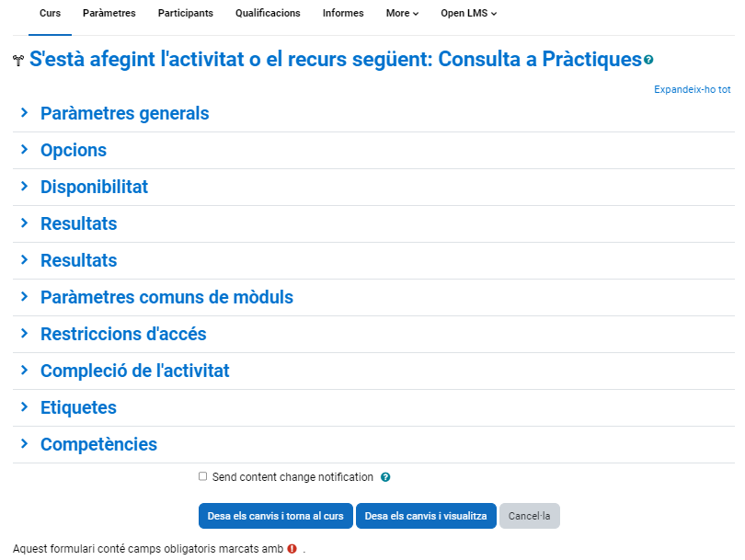The height and width of the screenshot is (560, 745).
Task: Open the Open LMS dropdown menu
Action: [468, 14]
